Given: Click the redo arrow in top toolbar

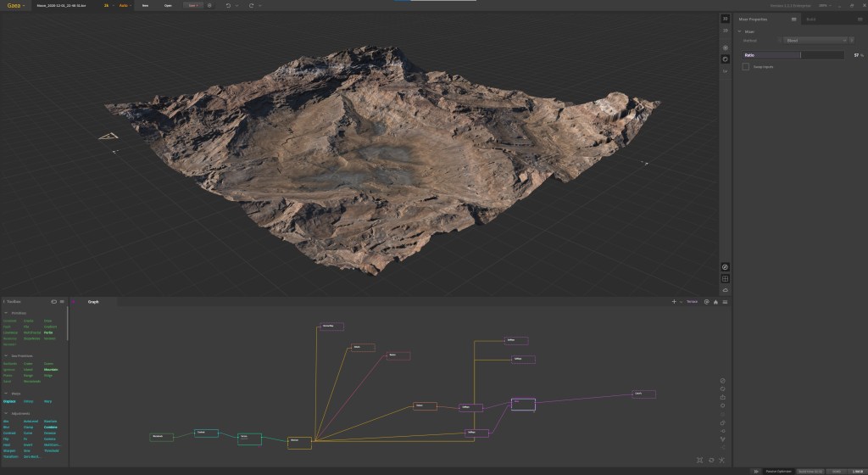Looking at the screenshot, I should pyautogui.click(x=251, y=5).
